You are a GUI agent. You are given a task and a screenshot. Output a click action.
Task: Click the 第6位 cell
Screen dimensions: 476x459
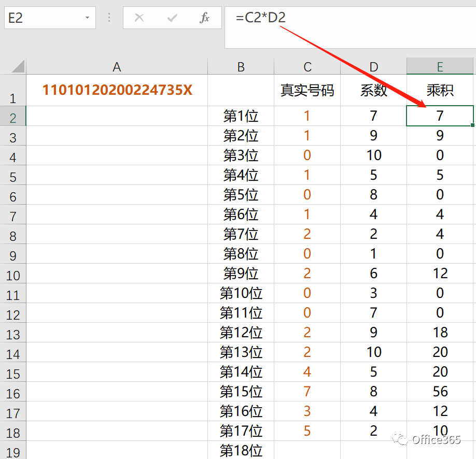[241, 214]
